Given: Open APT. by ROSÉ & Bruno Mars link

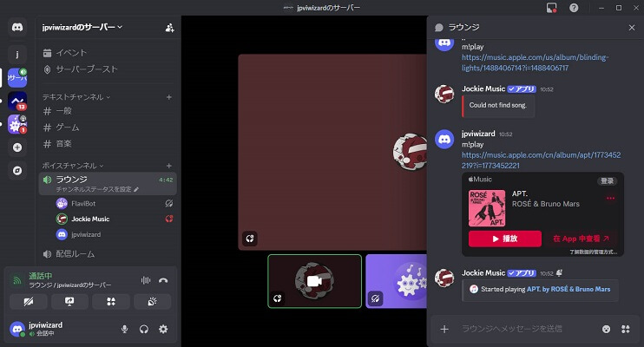Looking at the screenshot, I should (568, 289).
